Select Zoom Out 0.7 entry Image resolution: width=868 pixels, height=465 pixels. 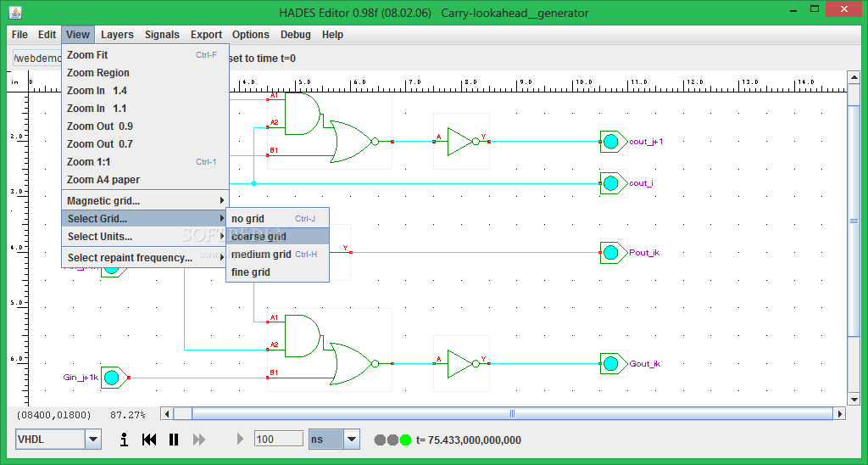[x=145, y=143]
